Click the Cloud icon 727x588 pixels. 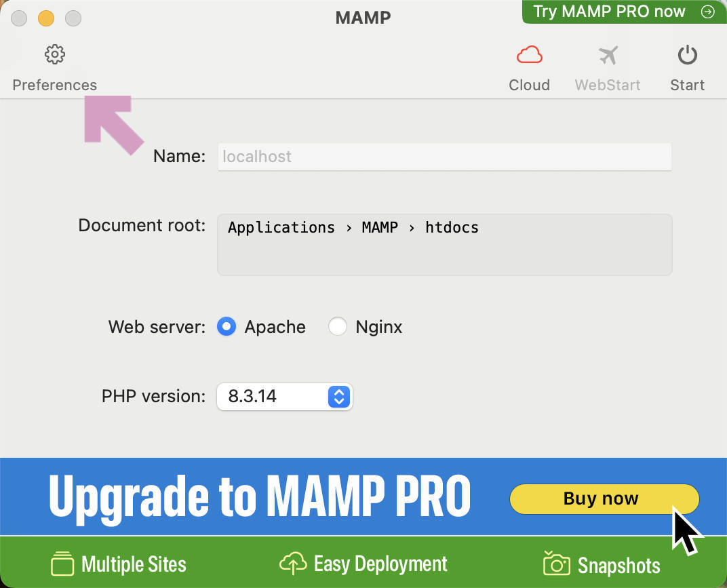[x=530, y=54]
